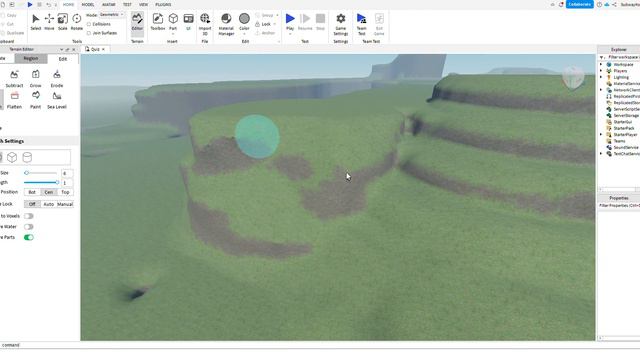Open the VIEW ribbon tab
The width and height of the screenshot is (640, 360).
(143, 4)
